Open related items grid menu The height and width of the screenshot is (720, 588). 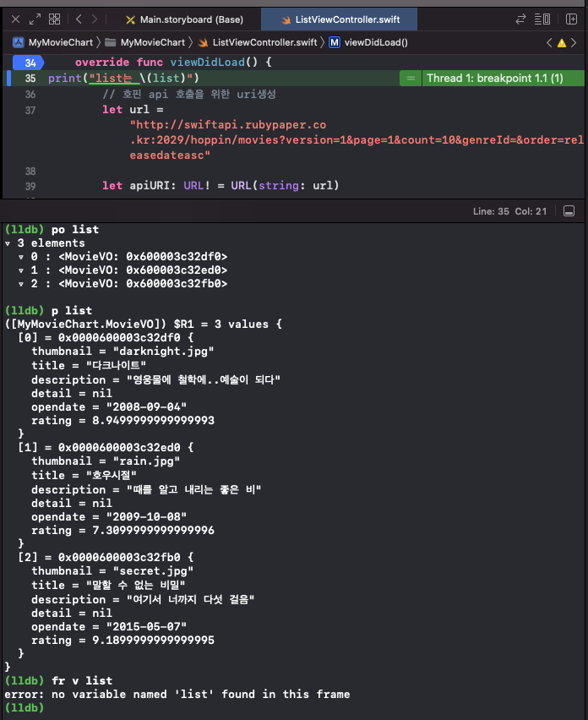(55, 19)
